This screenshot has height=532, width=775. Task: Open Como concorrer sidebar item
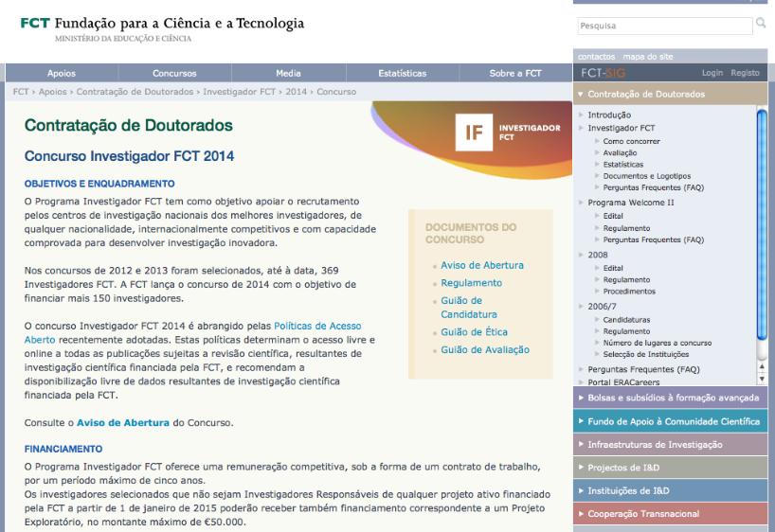click(x=631, y=141)
